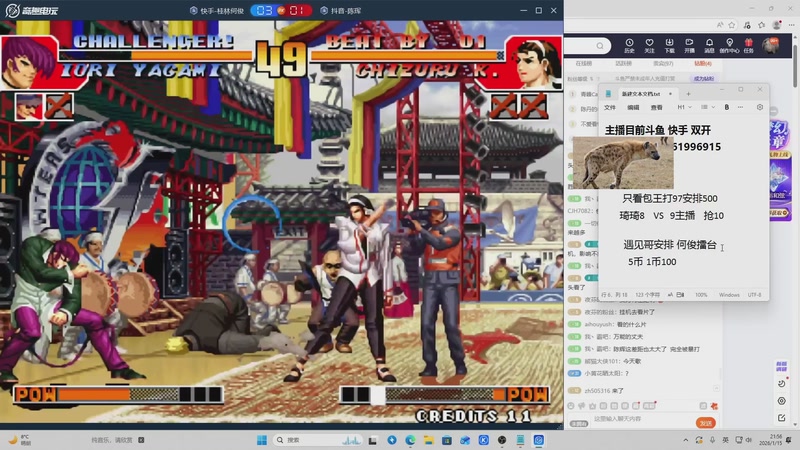Click the taskbar search box
800x450 pixels.
point(318,440)
